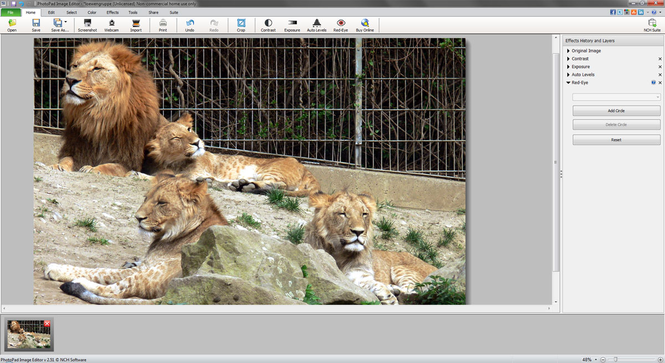
Task: Open the File menu tab
Action: pos(11,12)
